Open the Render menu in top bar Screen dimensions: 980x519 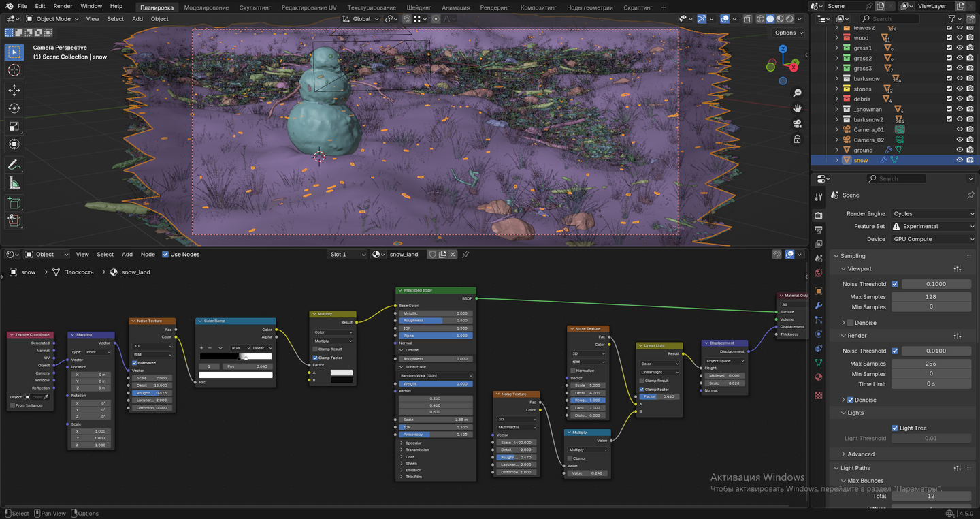63,6
